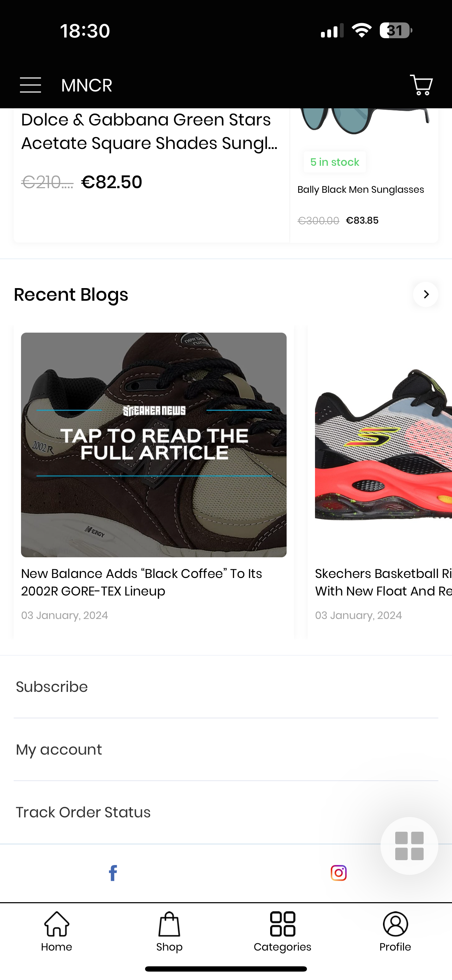Read New Balance 2002R GORE-TEX article title

click(142, 582)
